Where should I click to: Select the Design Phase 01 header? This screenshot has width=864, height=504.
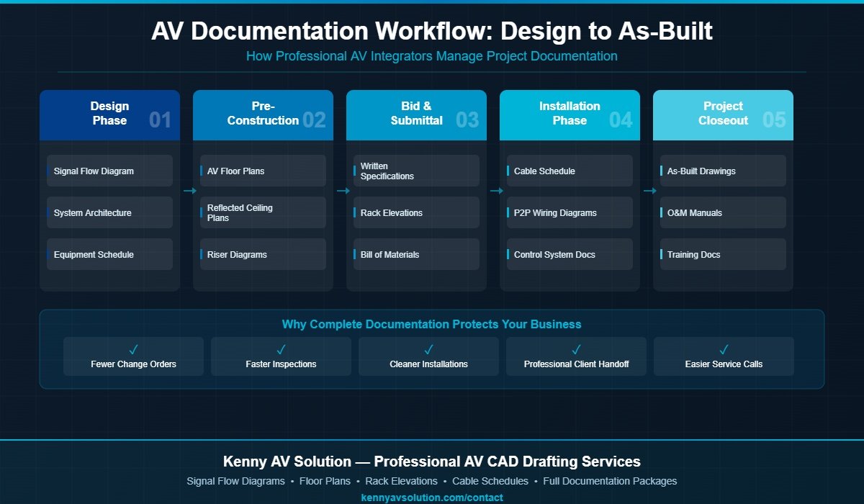[109, 114]
